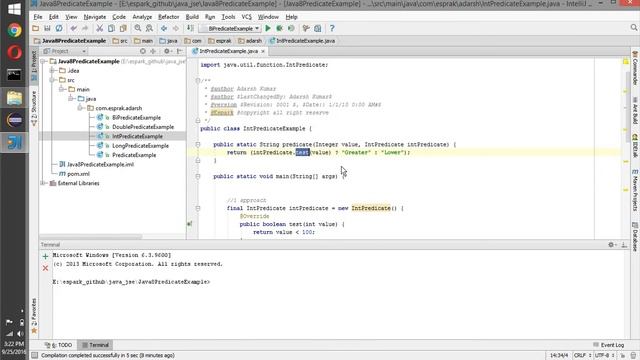The image size is (640, 360).
Task: Open the File menu
Action: [38, 17]
